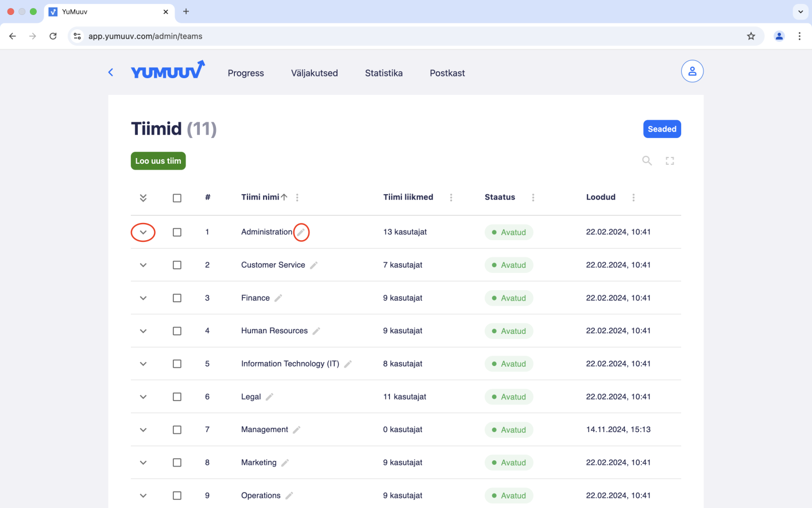
Task: Sort by Tiimi nimi arrow icon
Action: [x=284, y=197]
